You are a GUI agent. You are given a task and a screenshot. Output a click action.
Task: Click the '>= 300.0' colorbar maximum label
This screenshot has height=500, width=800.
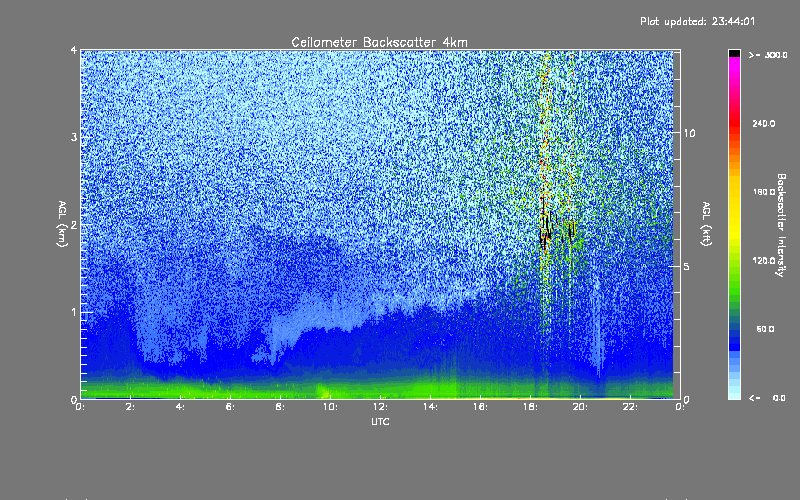pyautogui.click(x=768, y=55)
